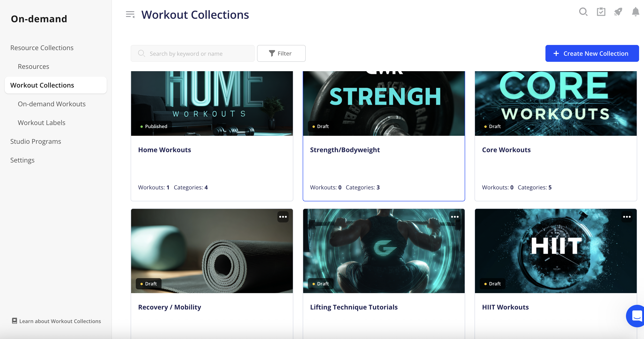Select Workout Labels in sidebar
Viewport: 644px width, 339px height.
[x=41, y=123]
